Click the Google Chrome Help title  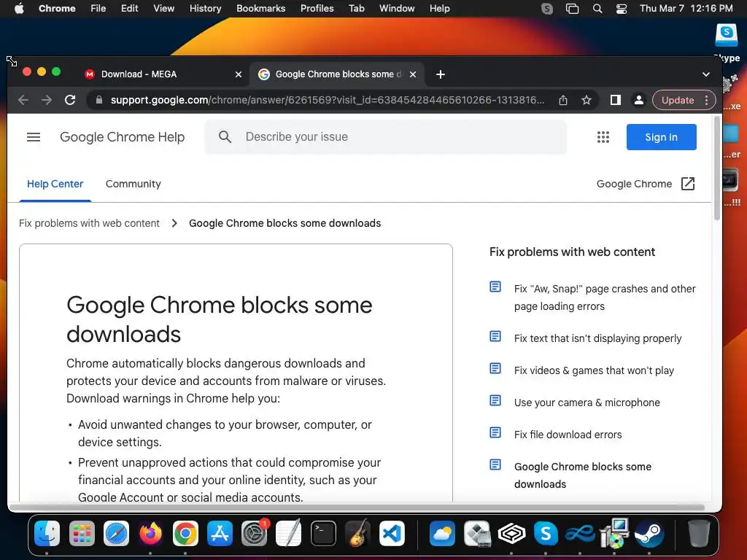(123, 137)
